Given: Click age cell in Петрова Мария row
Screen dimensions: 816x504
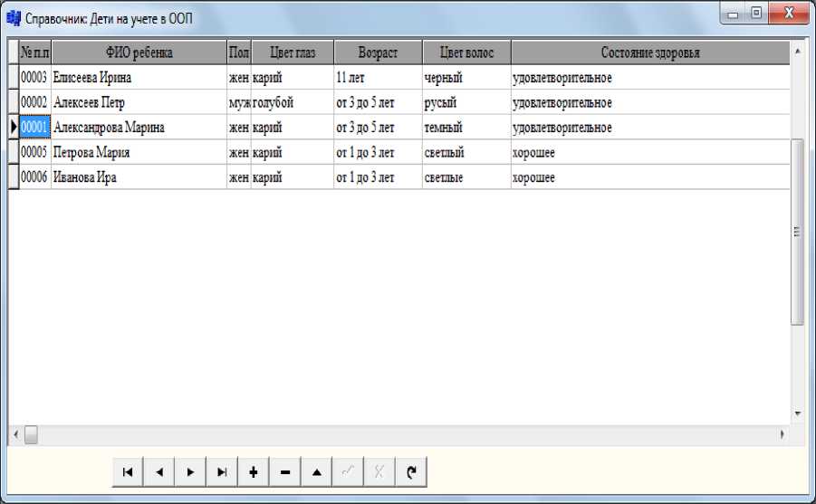Looking at the screenshot, I should coord(378,152).
